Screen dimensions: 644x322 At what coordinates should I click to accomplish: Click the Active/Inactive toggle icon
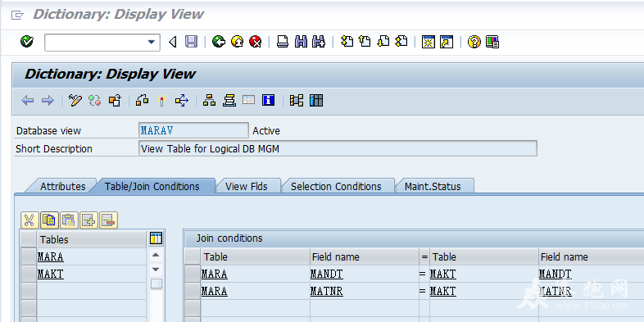click(x=95, y=100)
